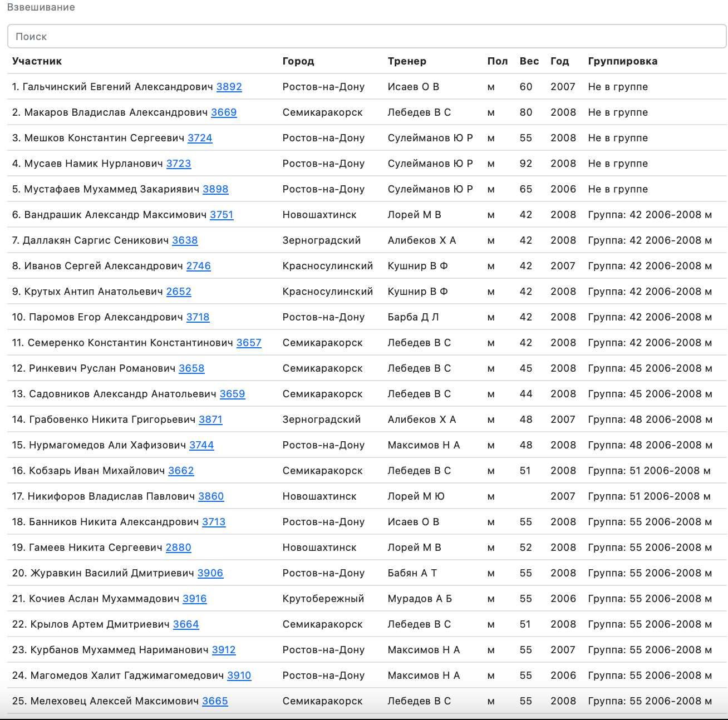Click Не в группе in Мешков row

618,138
